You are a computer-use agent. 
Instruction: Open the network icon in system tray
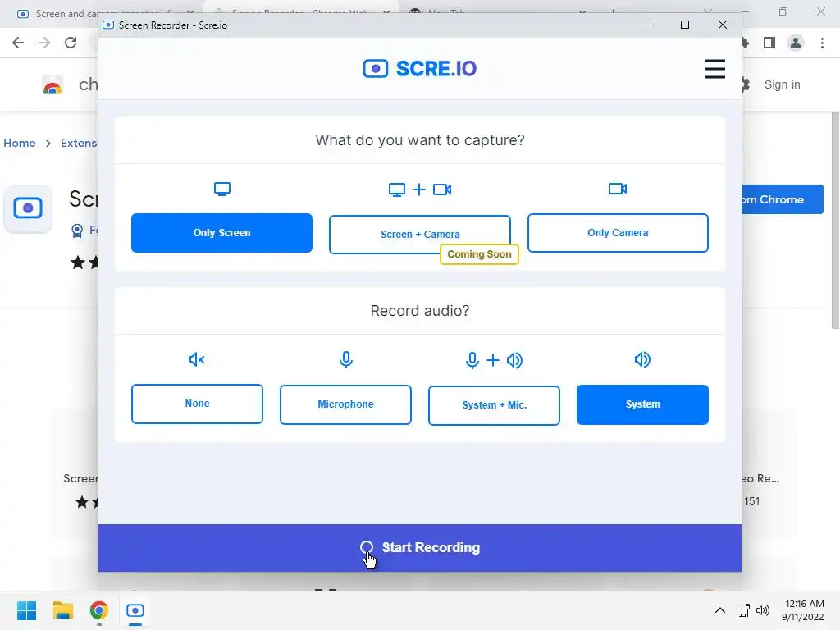(742, 610)
